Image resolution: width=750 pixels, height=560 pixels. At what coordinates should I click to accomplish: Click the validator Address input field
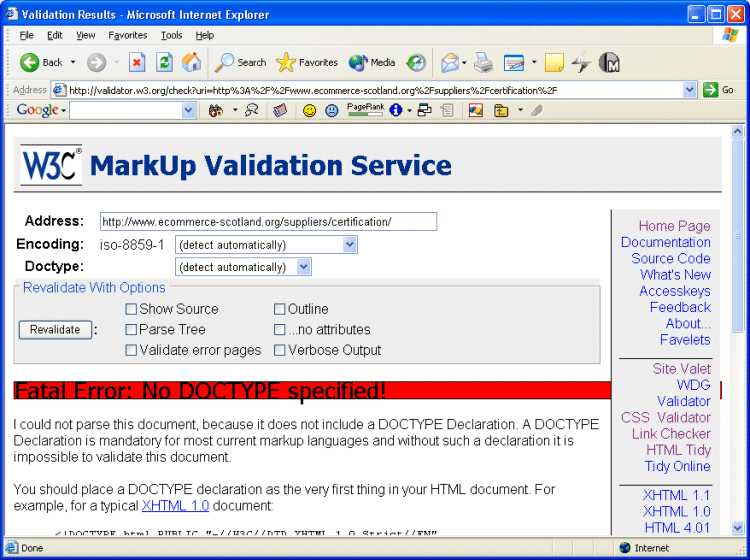click(x=268, y=222)
